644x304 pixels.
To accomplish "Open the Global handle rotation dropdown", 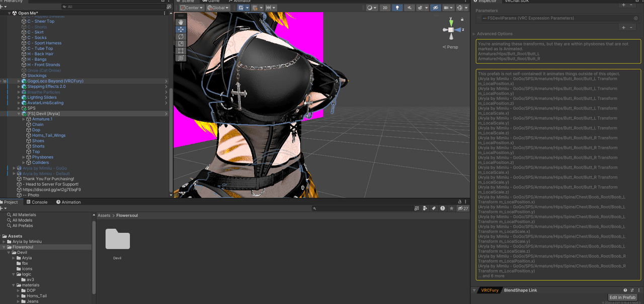I will (x=218, y=8).
